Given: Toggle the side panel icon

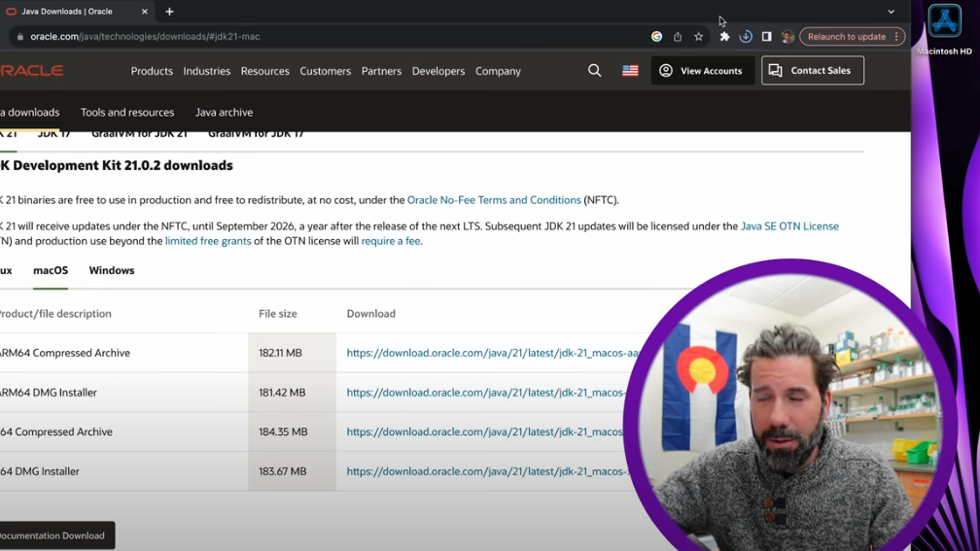Looking at the screenshot, I should 766,36.
